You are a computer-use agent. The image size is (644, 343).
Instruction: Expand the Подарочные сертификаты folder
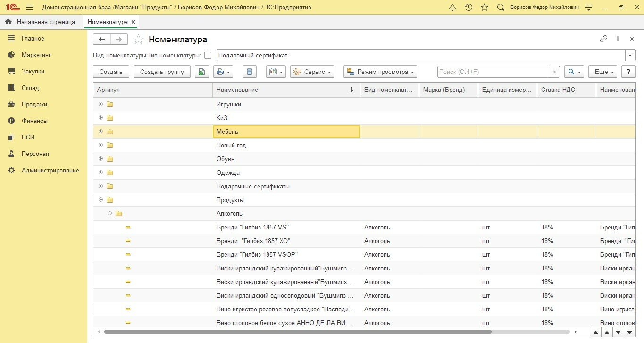[x=100, y=186]
